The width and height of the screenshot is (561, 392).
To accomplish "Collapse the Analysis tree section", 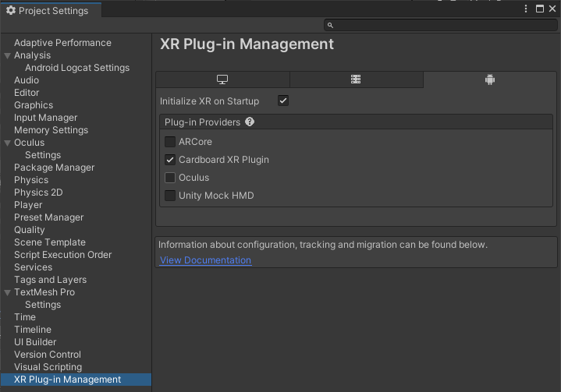I will 7,56.
